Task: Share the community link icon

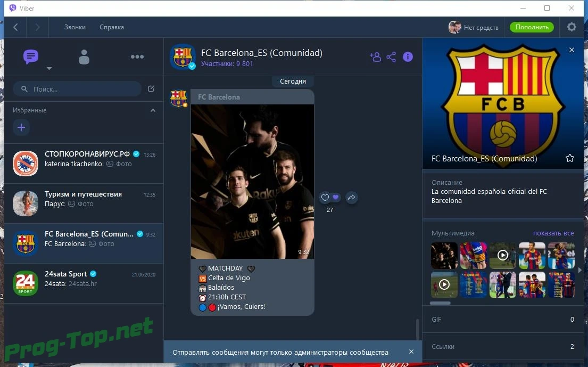Action: click(x=391, y=56)
